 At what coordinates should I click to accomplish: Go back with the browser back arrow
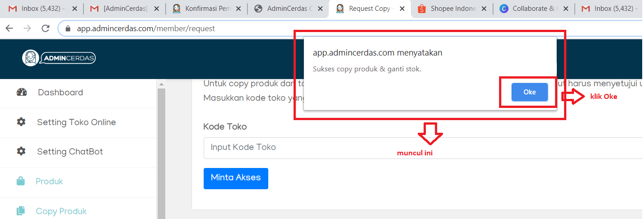(x=9, y=28)
